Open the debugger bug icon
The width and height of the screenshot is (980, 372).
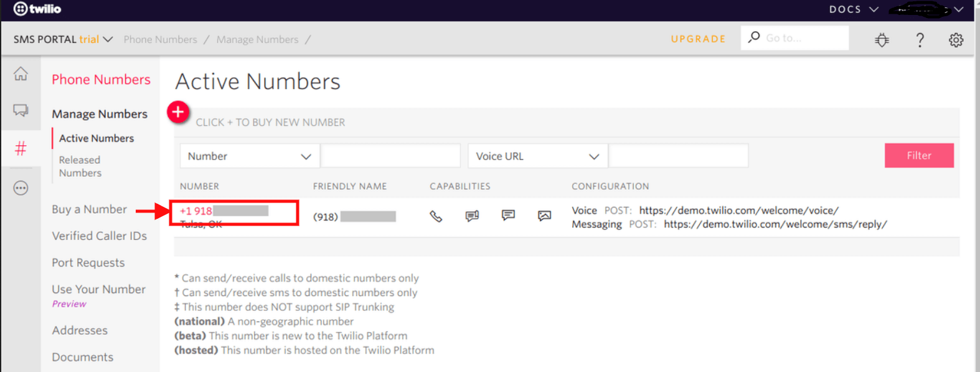click(882, 40)
